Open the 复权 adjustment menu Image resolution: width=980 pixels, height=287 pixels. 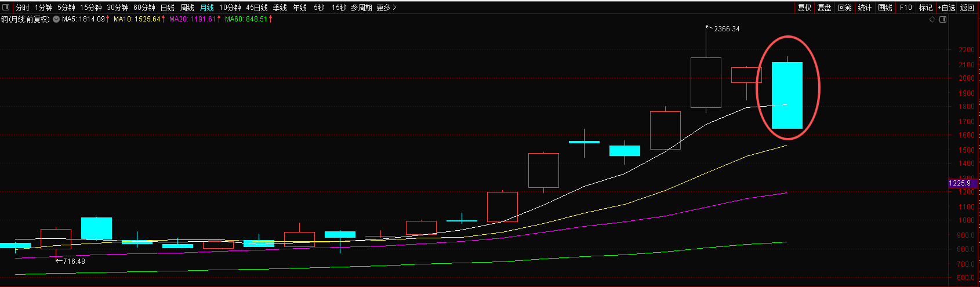[804, 8]
